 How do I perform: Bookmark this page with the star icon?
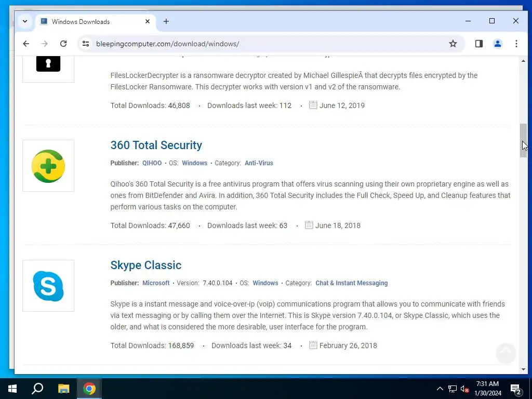pyautogui.click(x=453, y=44)
